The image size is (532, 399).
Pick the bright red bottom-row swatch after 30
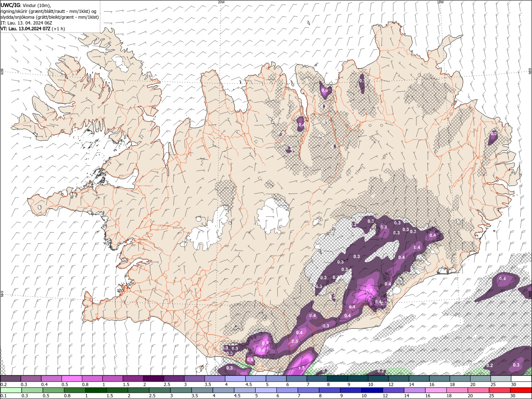click(521, 390)
